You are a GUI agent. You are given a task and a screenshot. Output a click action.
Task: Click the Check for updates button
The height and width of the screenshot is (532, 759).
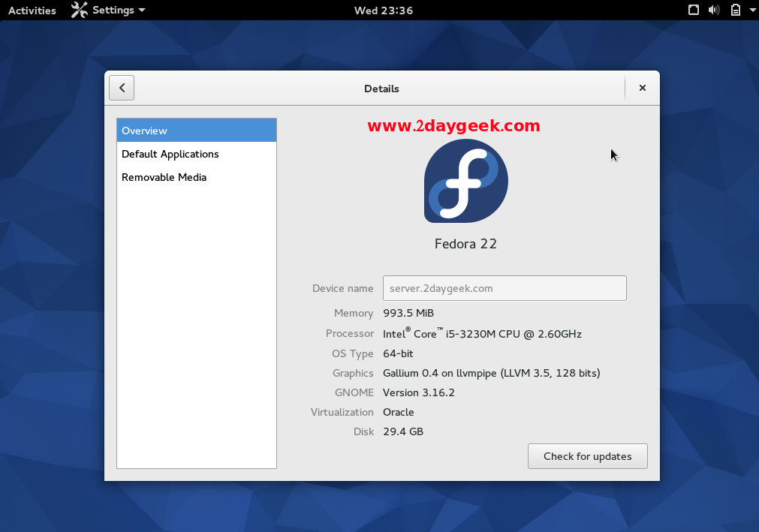click(x=587, y=456)
